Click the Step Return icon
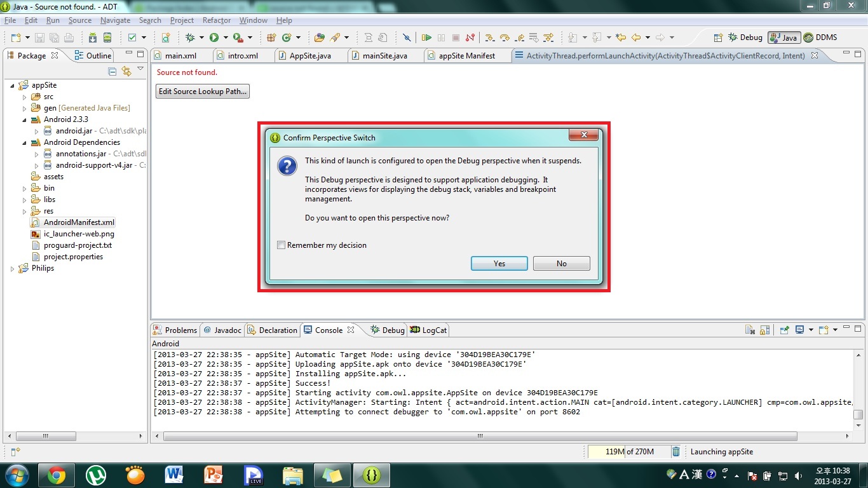This screenshot has width=868, height=488. coord(520,37)
